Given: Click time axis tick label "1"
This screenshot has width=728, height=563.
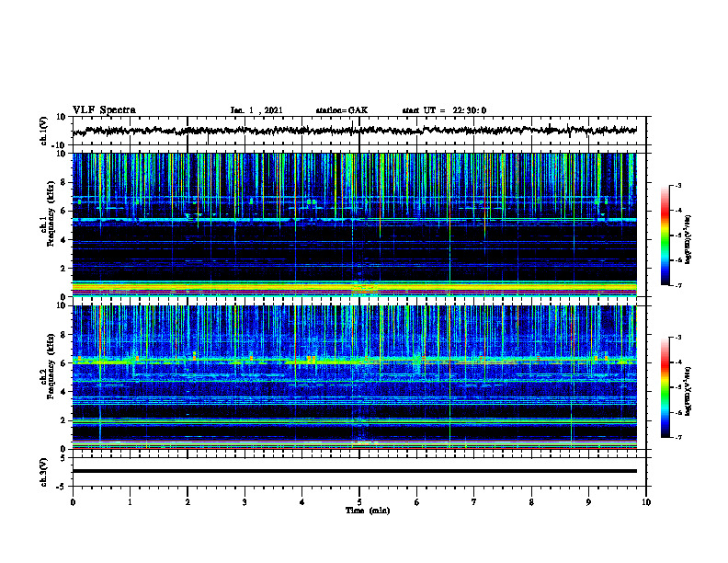Looking at the screenshot, I should point(130,502).
